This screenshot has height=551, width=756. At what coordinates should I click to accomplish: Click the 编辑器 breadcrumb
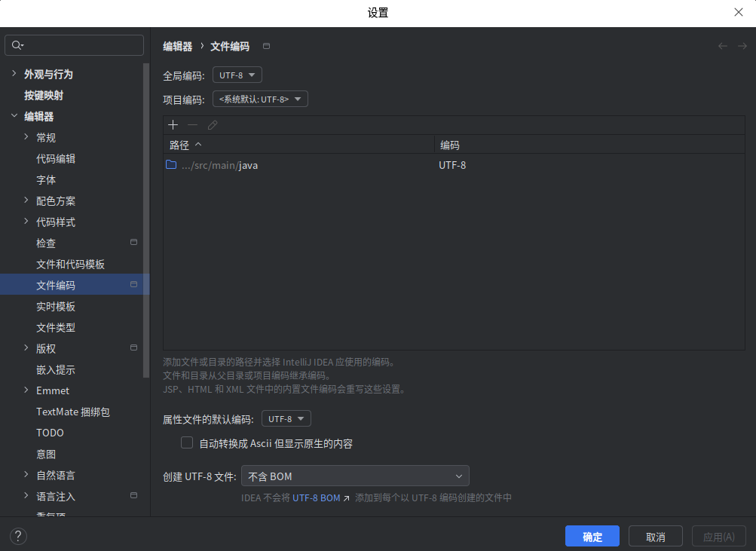point(177,46)
